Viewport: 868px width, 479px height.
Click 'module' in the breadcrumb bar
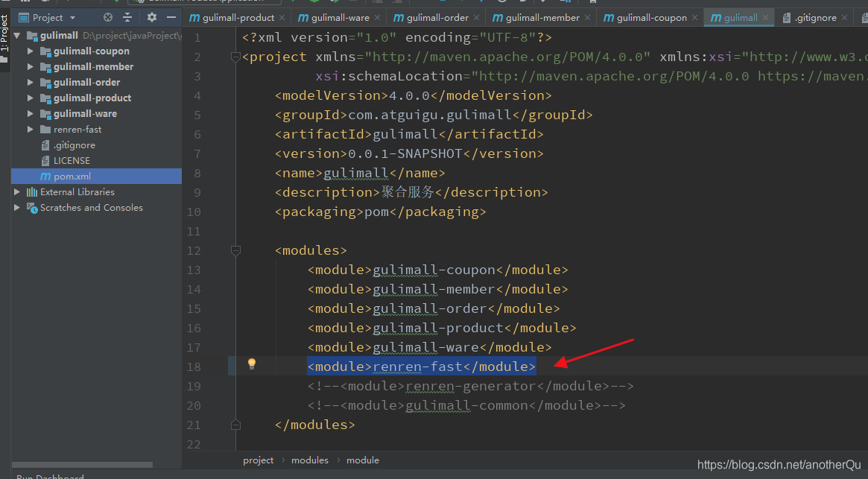click(363, 460)
